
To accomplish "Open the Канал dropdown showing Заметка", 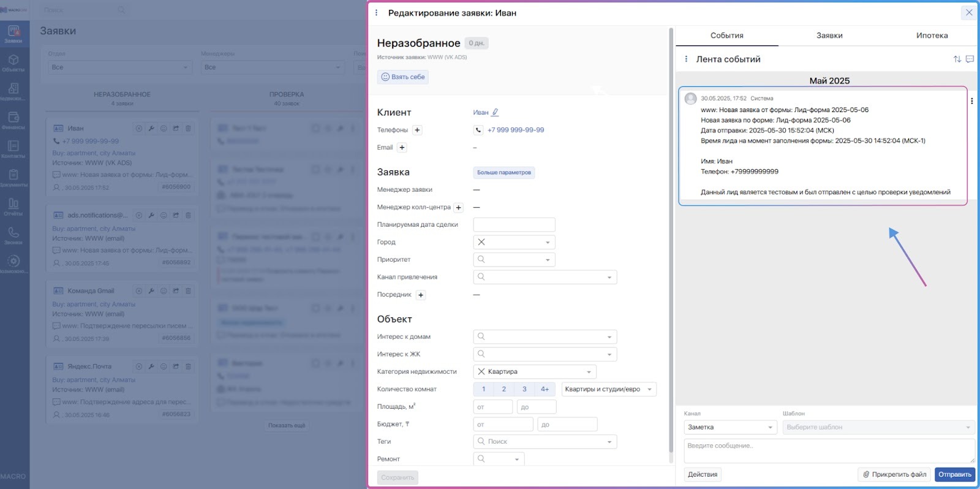I will tap(730, 427).
